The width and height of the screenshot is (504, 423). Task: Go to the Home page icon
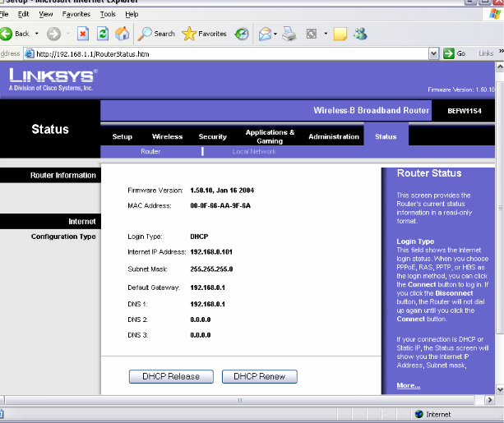pyautogui.click(x=122, y=34)
